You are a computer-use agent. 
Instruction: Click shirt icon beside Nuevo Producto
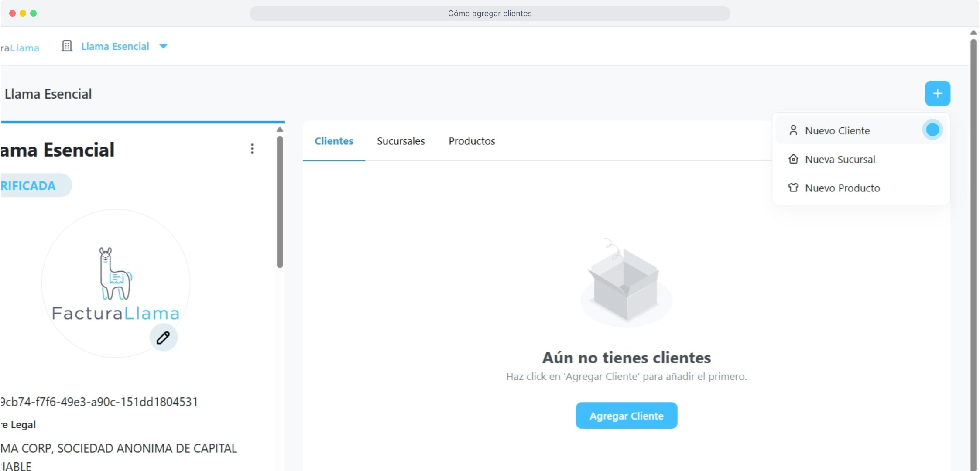click(793, 188)
